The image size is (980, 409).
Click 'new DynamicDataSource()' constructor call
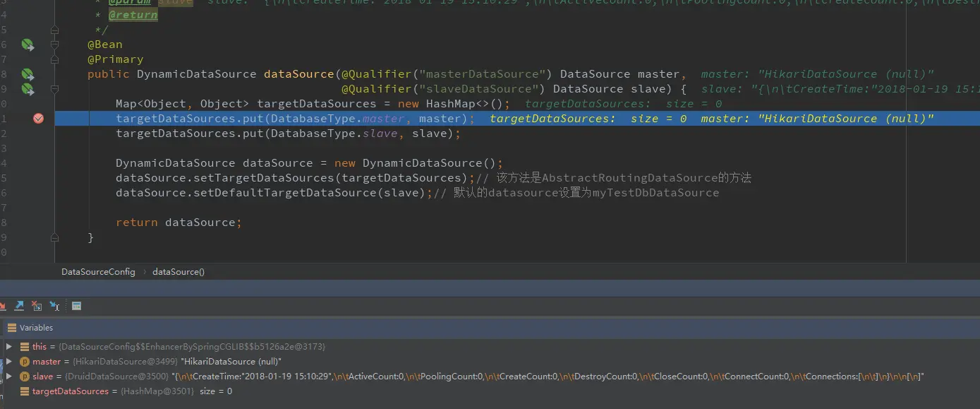(415, 163)
